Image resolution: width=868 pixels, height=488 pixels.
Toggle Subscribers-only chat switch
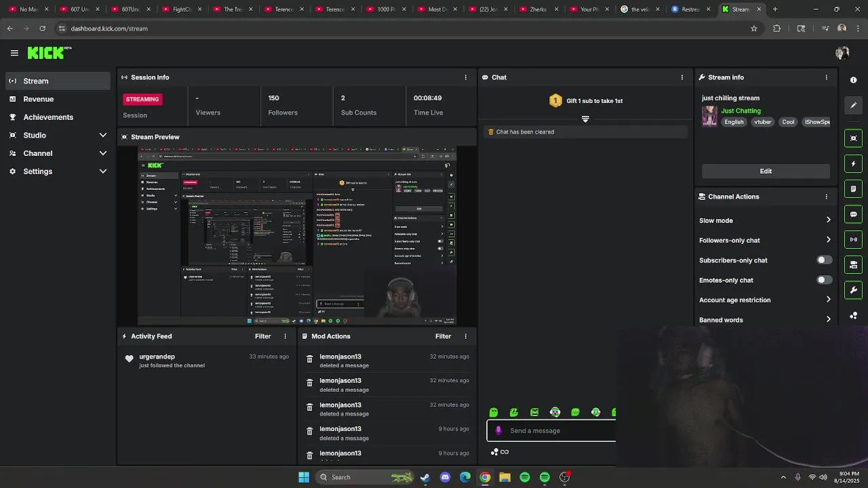pos(824,260)
